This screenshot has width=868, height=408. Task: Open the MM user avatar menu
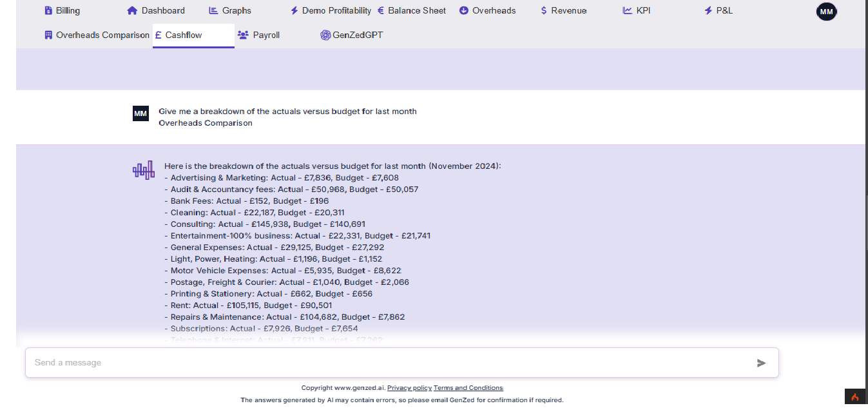[x=826, y=12]
